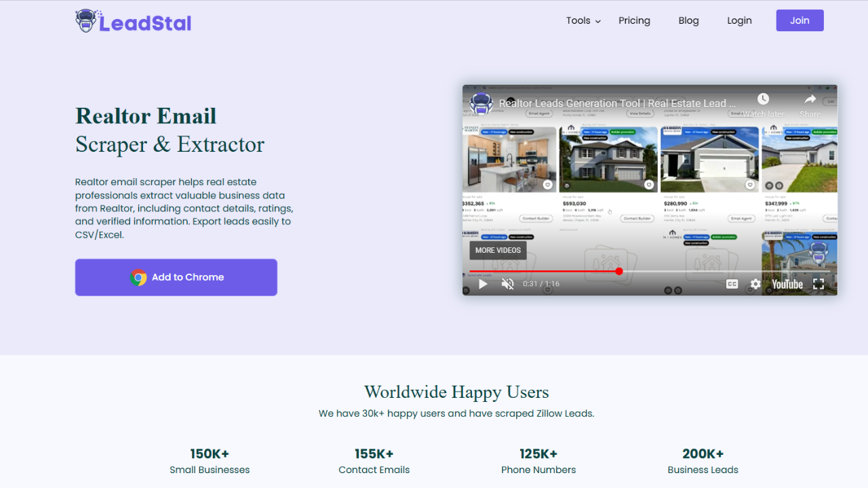The width and height of the screenshot is (868, 488).
Task: Click the video progress bar scrubber
Action: click(619, 271)
